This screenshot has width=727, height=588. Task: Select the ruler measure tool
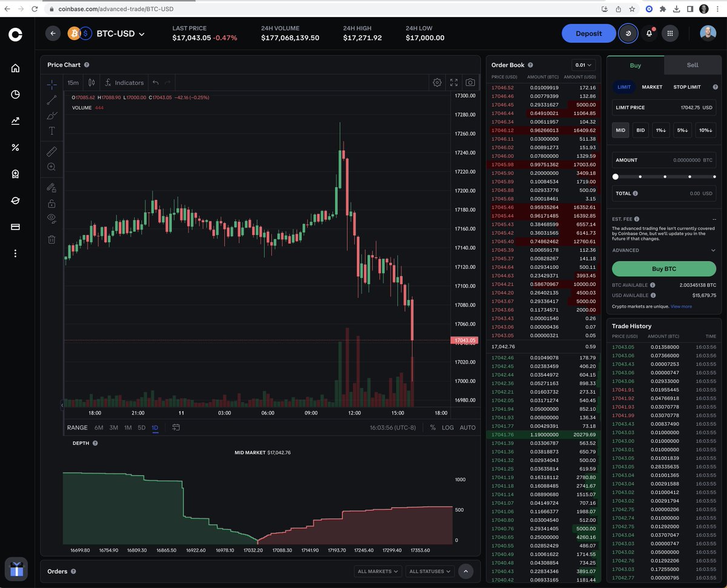point(52,151)
